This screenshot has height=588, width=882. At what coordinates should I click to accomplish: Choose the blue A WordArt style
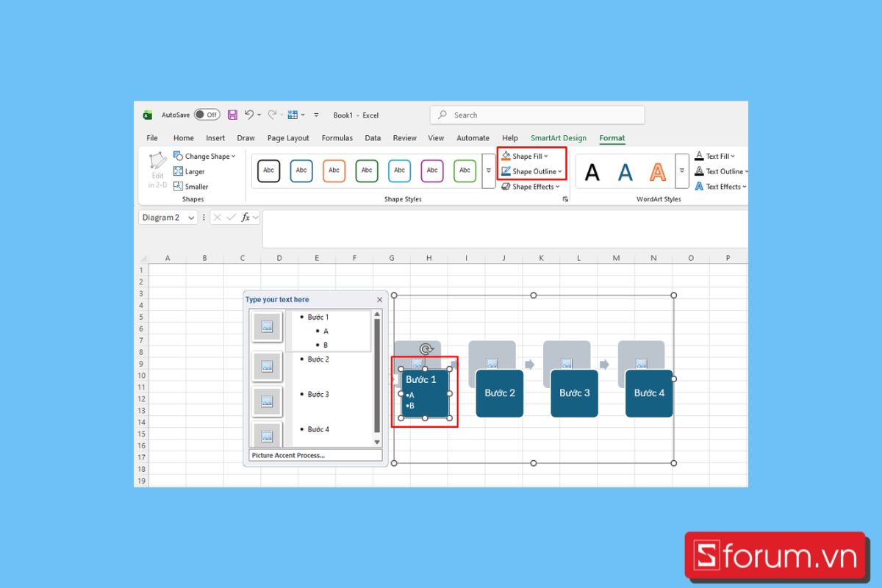625,172
